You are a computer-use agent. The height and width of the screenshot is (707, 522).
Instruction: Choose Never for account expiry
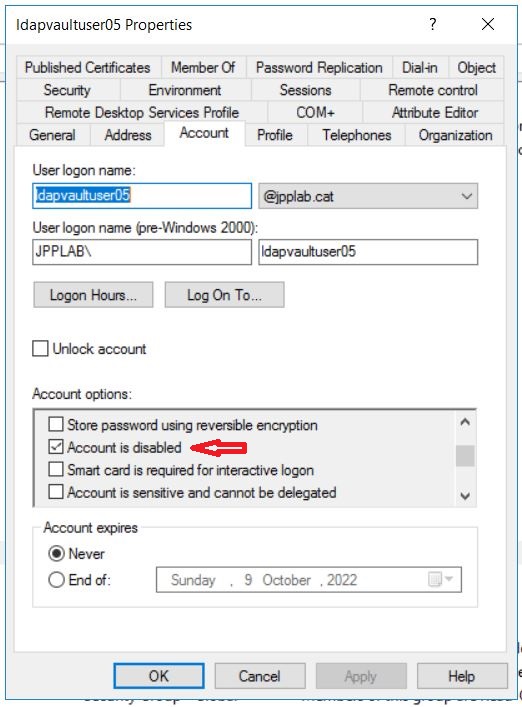coord(56,553)
